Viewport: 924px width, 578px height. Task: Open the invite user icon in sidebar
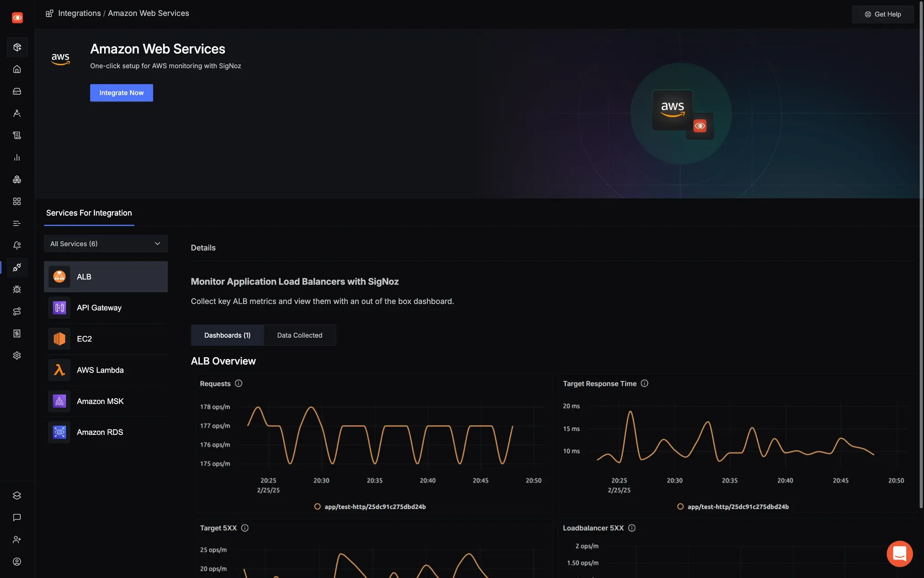coord(17,540)
